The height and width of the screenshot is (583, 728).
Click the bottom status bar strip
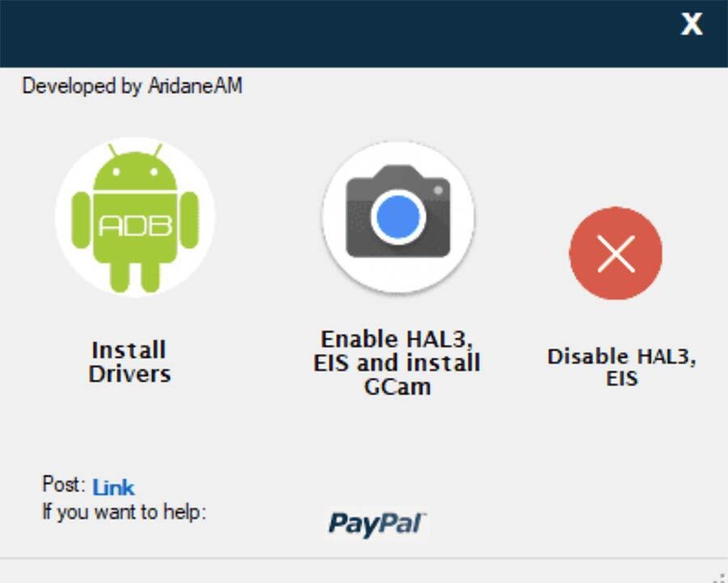tap(364, 571)
